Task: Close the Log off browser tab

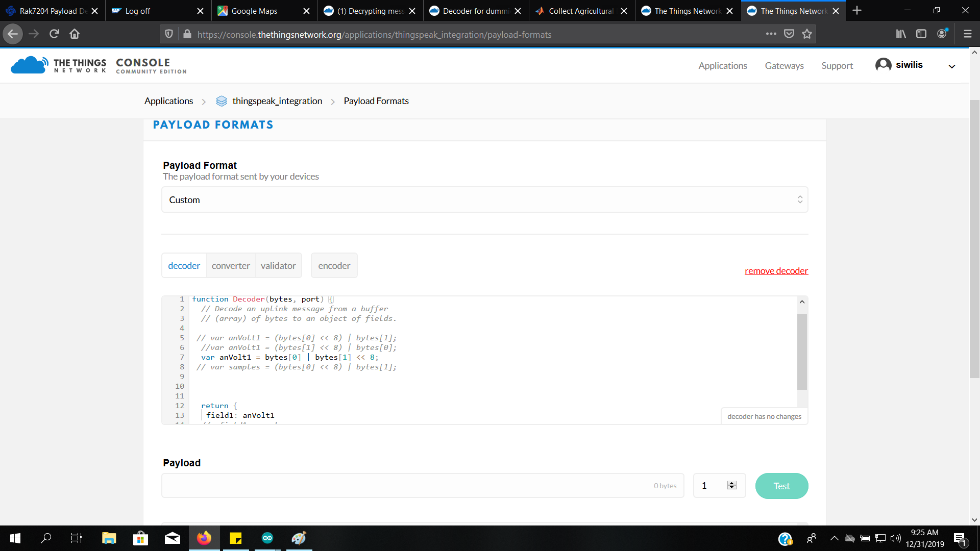Action: pyautogui.click(x=200, y=11)
